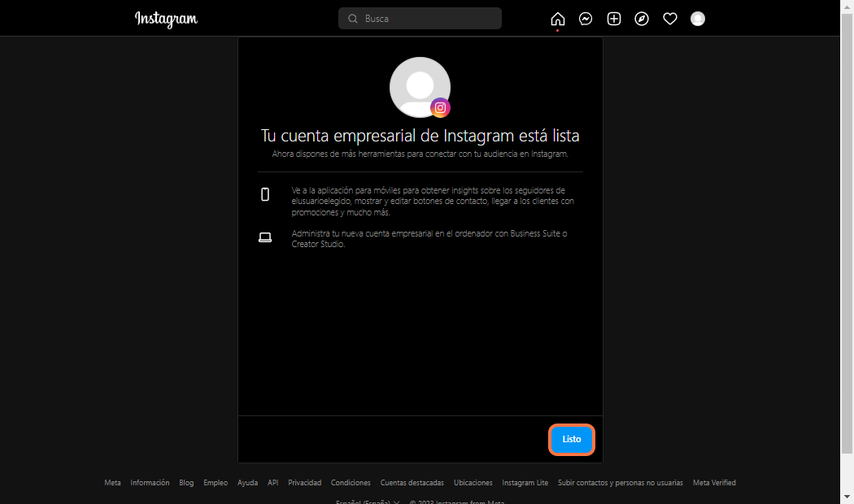854x504 pixels.
Task: Open the Meta Verified link
Action: click(x=714, y=483)
